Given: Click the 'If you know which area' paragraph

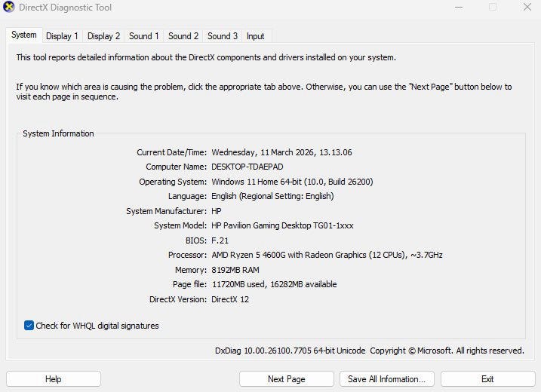Looking at the screenshot, I should (x=264, y=92).
